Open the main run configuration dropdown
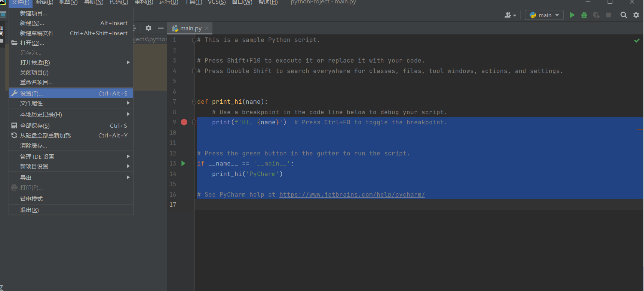 pyautogui.click(x=544, y=15)
